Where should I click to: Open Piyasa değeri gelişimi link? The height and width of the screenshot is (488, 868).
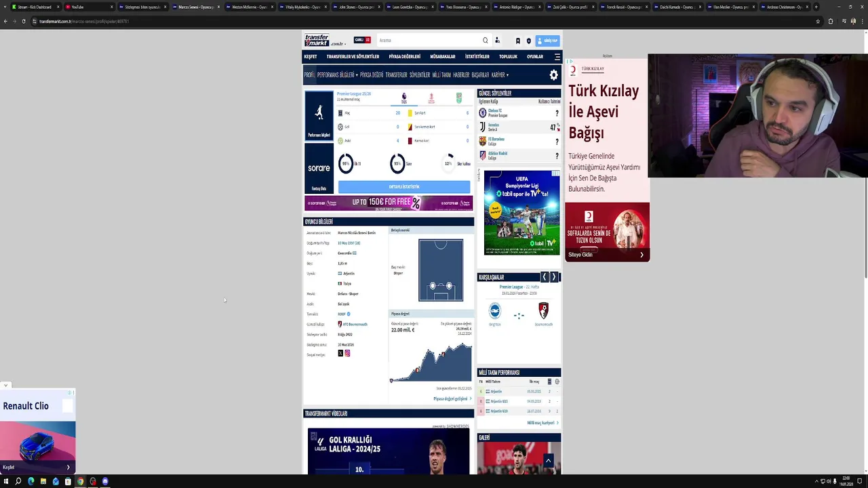point(452,399)
